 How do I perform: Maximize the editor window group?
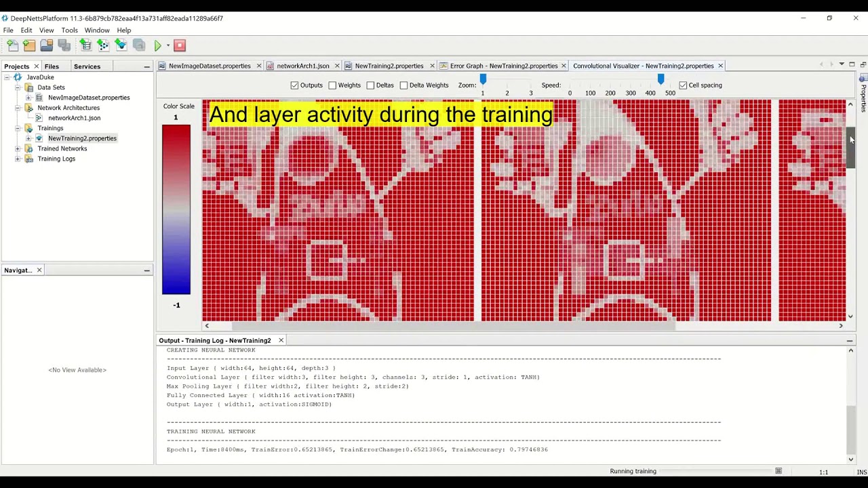[x=852, y=64]
